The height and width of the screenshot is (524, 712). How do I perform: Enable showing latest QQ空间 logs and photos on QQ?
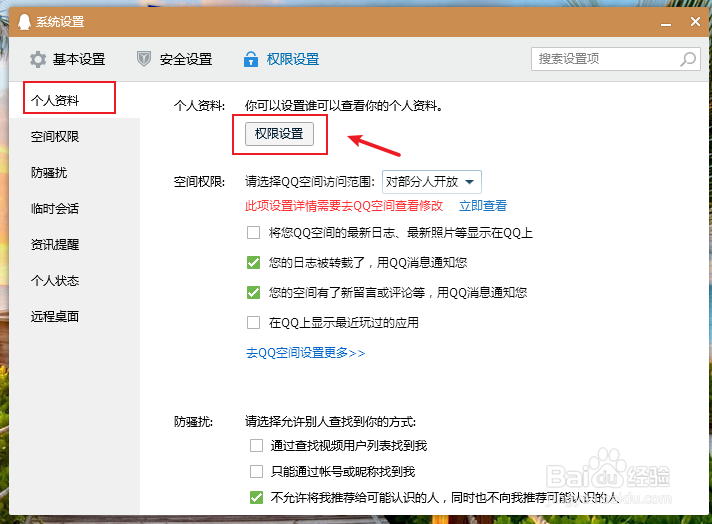(x=253, y=232)
